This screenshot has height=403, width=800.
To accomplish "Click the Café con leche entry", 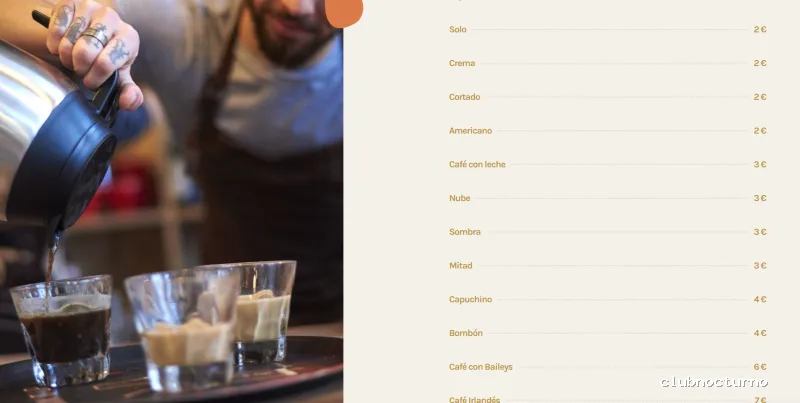I will tap(477, 164).
